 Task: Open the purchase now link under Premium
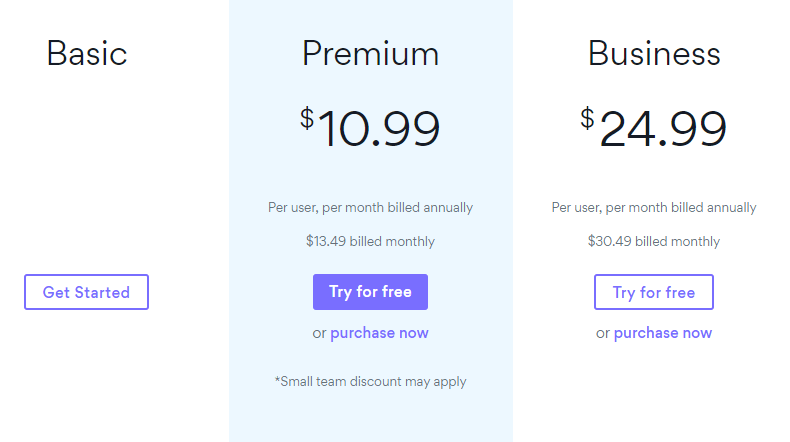[x=379, y=333]
